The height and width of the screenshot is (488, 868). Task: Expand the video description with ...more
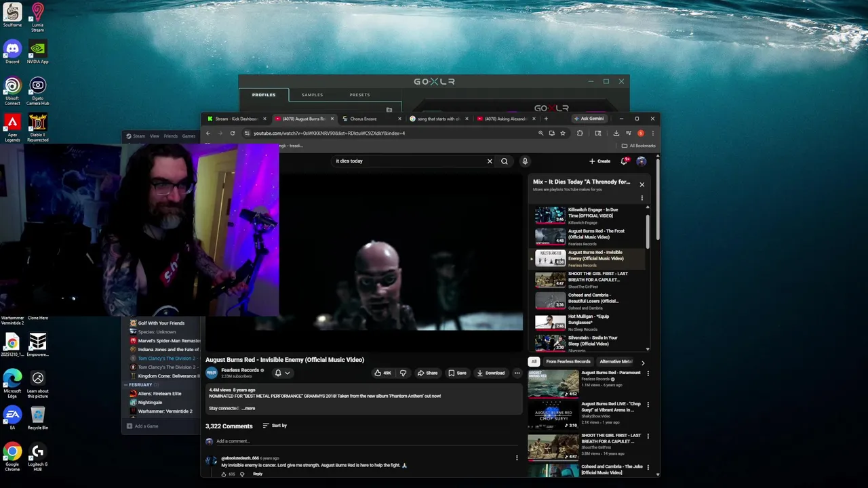[248, 408]
